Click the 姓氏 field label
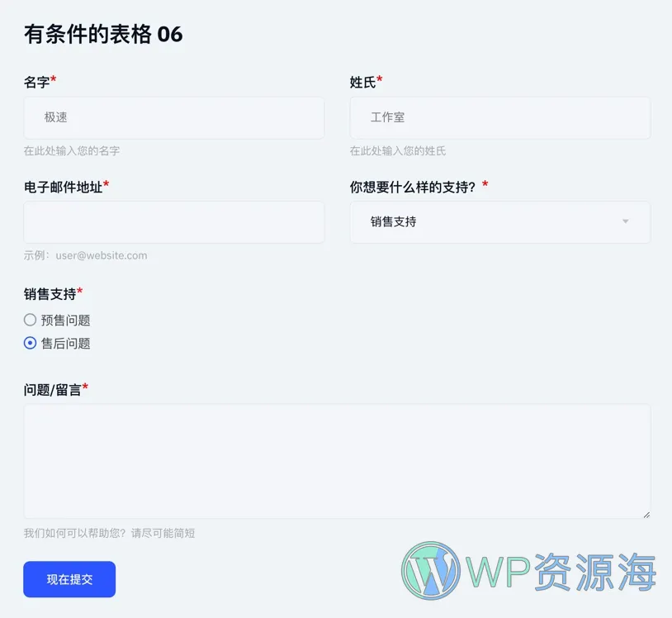This screenshot has width=672, height=618. [362, 82]
